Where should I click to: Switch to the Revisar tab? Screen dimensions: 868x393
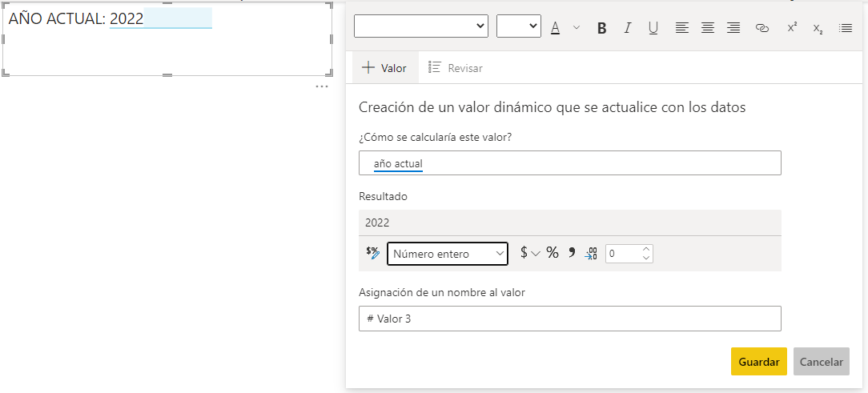pos(456,68)
